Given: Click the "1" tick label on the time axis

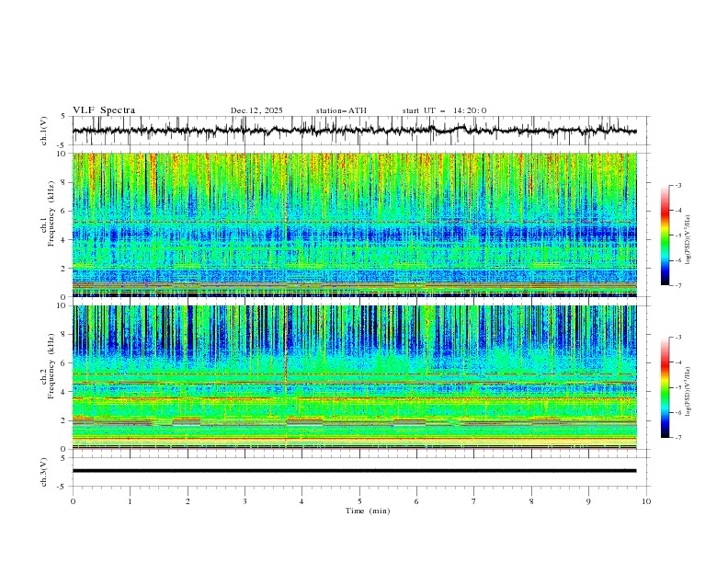Looking at the screenshot, I should tap(130, 501).
